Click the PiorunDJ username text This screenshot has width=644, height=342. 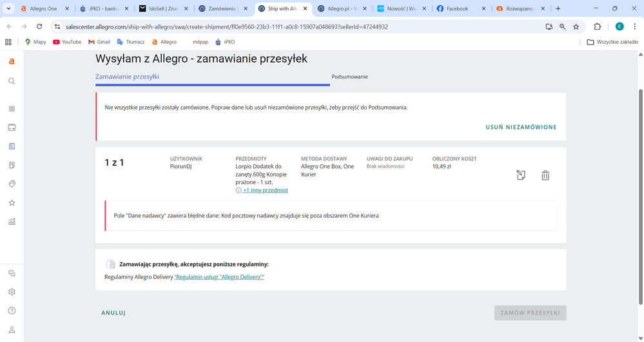pyautogui.click(x=181, y=167)
